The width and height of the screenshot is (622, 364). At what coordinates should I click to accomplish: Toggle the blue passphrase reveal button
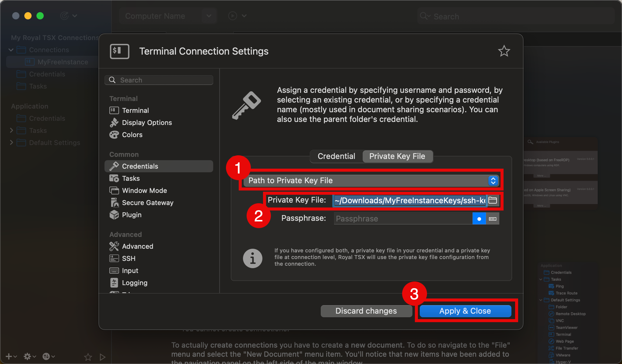click(x=479, y=219)
